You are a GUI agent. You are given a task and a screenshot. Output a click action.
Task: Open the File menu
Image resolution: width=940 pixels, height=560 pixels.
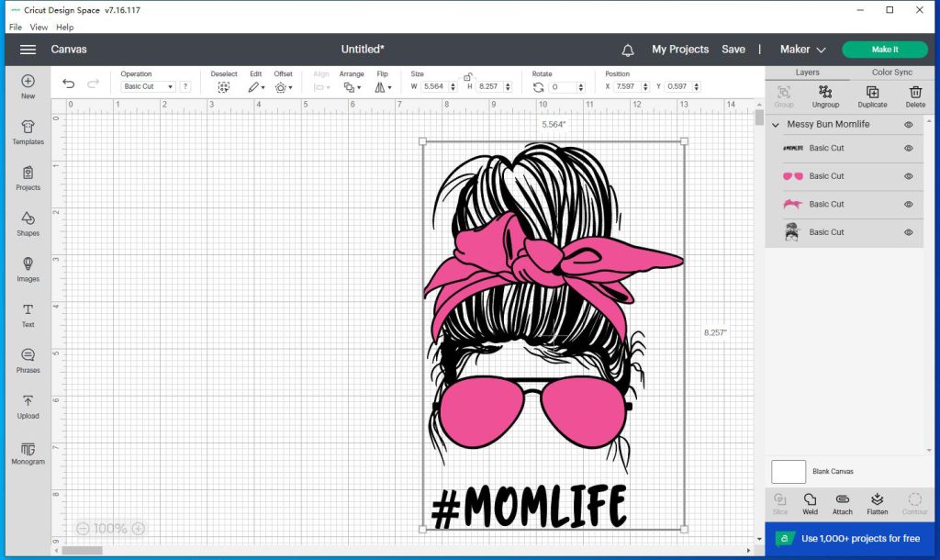tap(15, 27)
